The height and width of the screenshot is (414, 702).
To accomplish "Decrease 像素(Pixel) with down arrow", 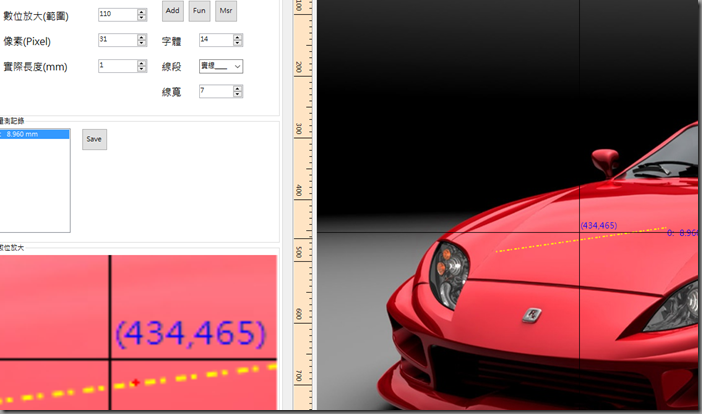I will pos(142,43).
